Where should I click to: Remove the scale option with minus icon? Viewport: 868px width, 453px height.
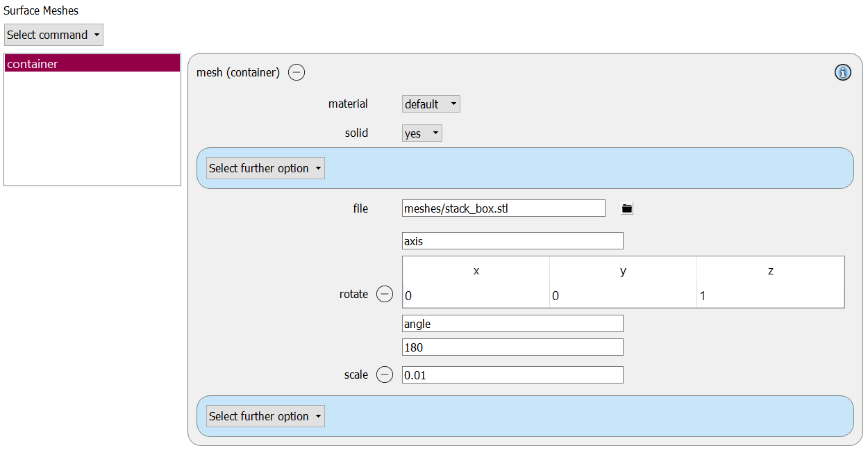[385, 374]
